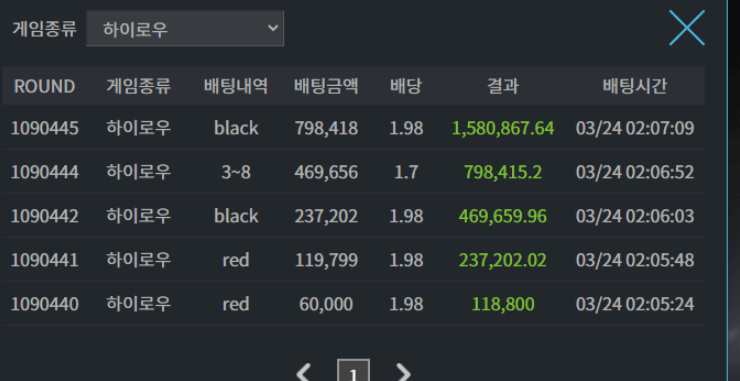Go to next page with right chevron
Image resolution: width=740 pixels, height=381 pixels.
click(x=403, y=374)
